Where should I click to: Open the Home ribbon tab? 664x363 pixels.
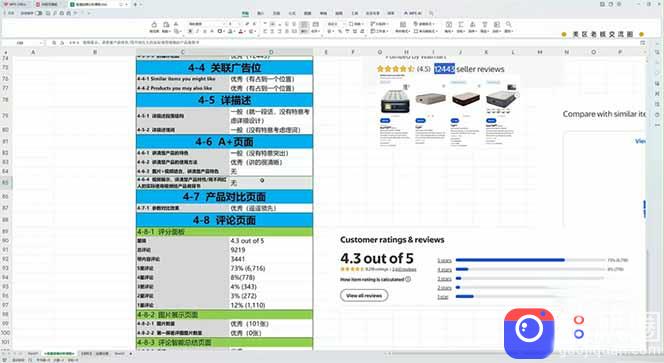(x=245, y=14)
